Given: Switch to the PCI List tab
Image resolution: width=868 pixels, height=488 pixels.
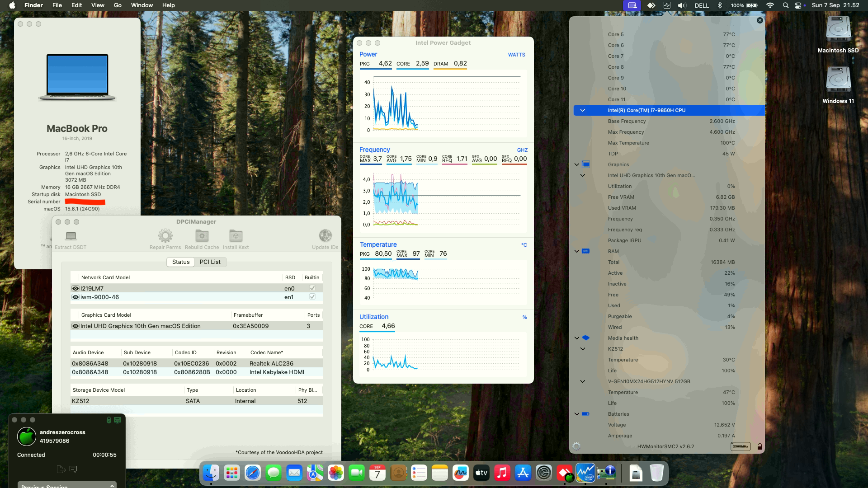Looking at the screenshot, I should point(210,262).
